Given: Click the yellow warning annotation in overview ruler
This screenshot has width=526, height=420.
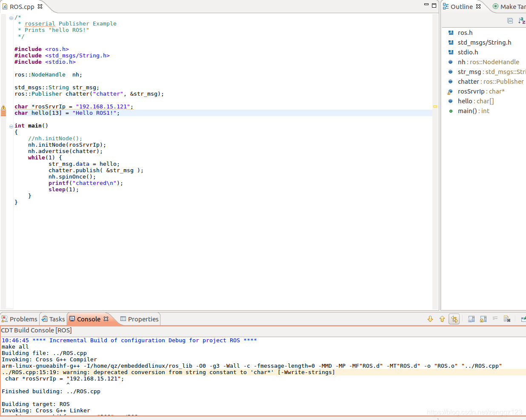Looking at the screenshot, I should coord(435,106).
